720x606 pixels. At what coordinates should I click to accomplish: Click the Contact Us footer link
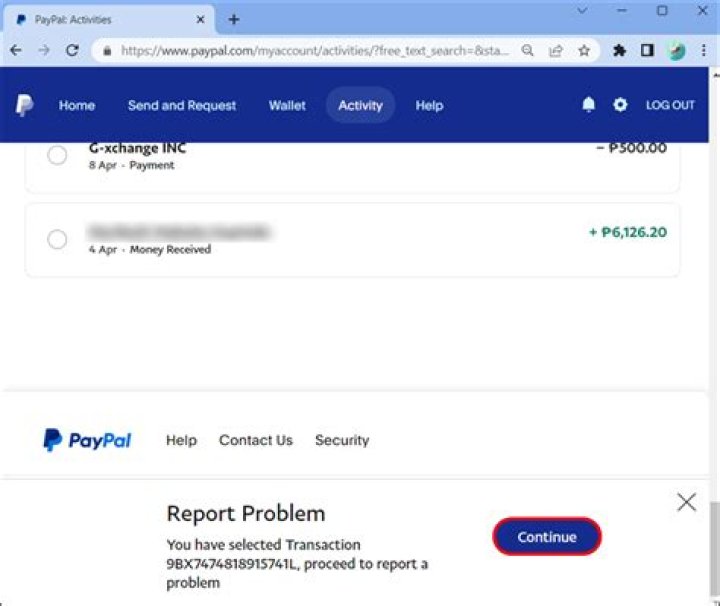point(256,440)
